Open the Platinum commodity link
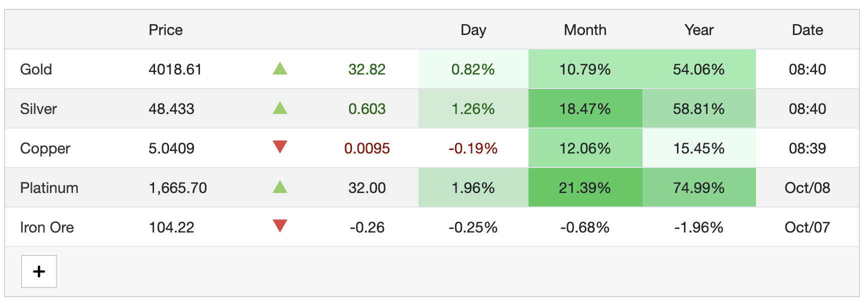The height and width of the screenshot is (305, 868). [49, 188]
